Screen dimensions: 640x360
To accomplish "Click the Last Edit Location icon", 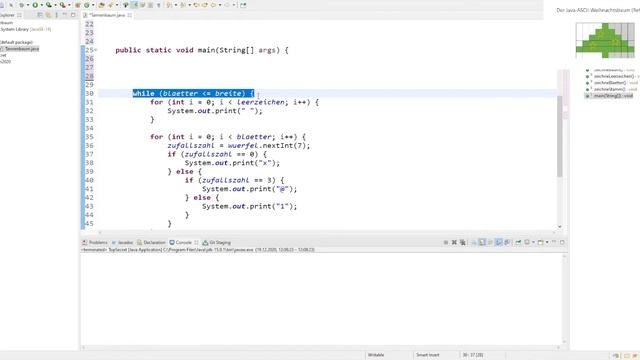I will [196, 5].
